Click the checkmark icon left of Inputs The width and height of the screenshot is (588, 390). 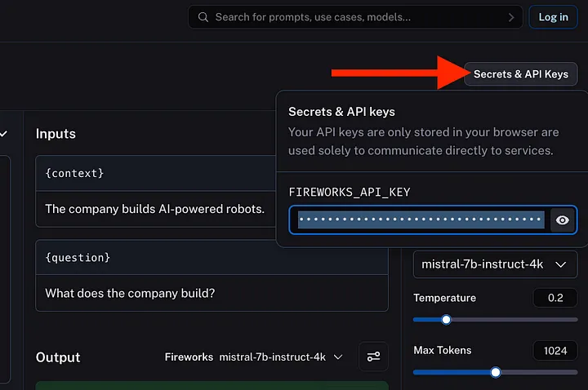click(3, 133)
